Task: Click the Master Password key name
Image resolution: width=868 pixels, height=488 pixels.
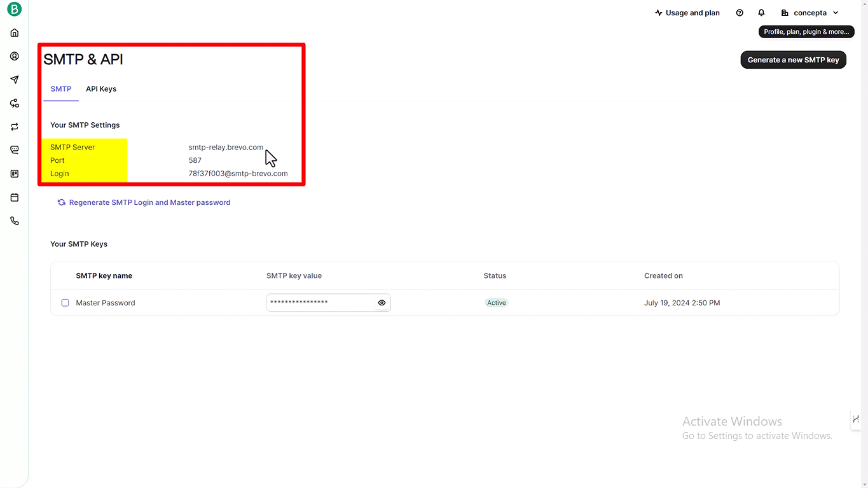Action: pyautogui.click(x=106, y=303)
